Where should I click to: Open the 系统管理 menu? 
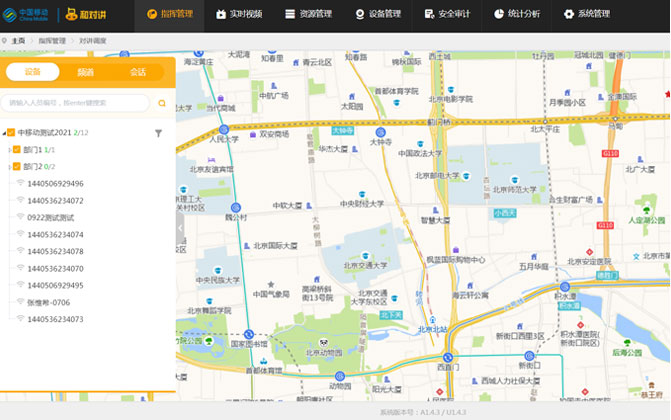pyautogui.click(x=586, y=14)
